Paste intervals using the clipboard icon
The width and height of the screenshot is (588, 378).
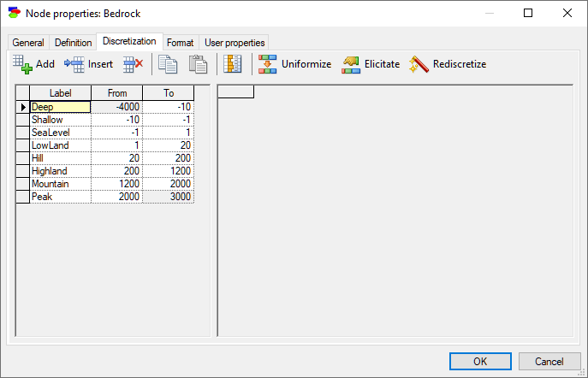point(198,64)
